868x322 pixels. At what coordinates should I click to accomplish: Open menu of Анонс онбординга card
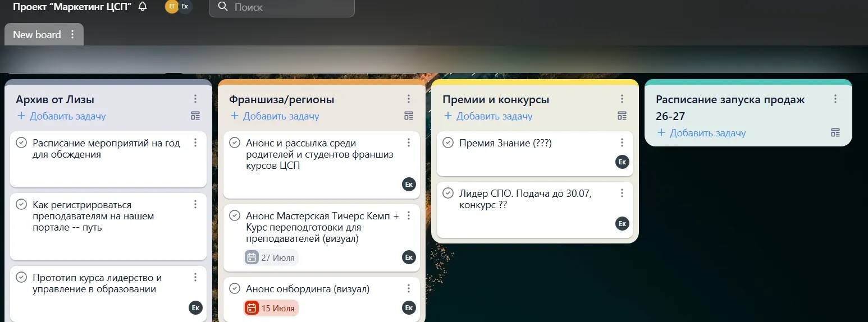(x=409, y=288)
